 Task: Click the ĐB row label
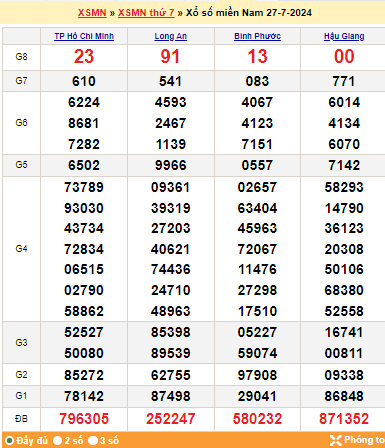[21, 419]
